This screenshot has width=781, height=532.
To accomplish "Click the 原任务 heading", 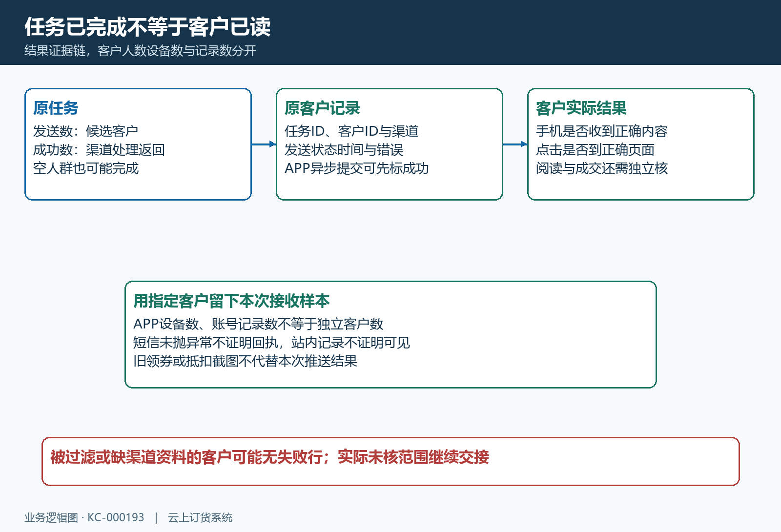I will point(56,108).
